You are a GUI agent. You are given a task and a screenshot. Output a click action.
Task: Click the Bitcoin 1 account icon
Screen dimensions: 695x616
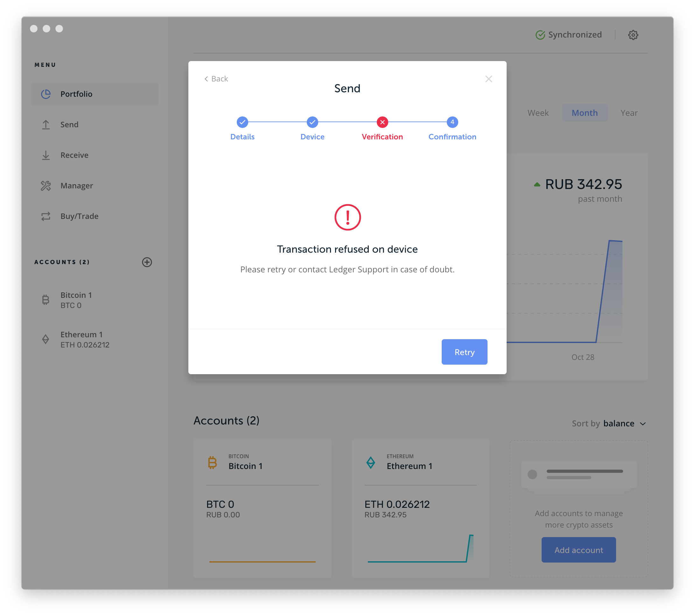(47, 298)
